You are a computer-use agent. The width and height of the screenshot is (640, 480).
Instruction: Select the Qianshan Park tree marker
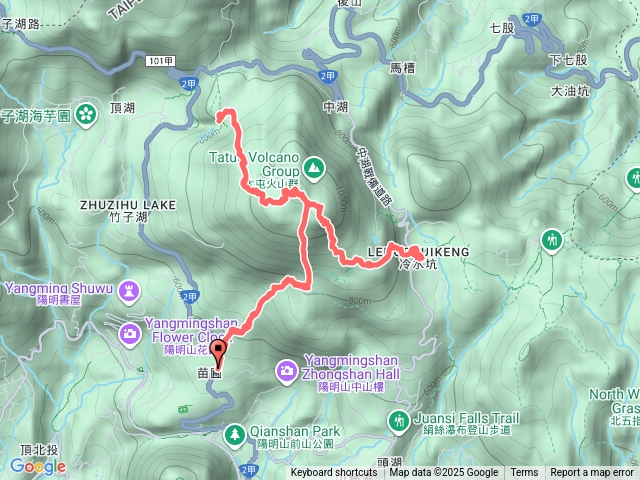coord(235,435)
